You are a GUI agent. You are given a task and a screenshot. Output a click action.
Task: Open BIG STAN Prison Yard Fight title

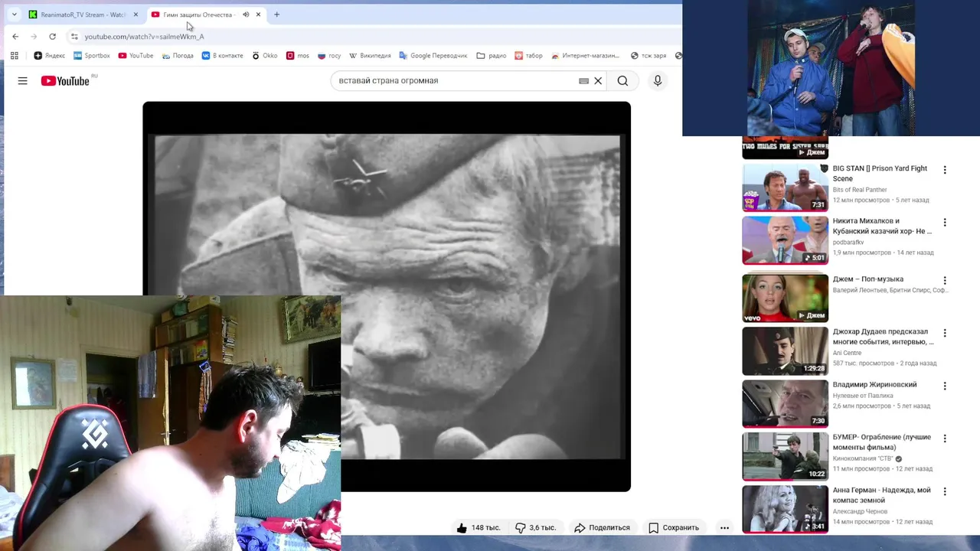[x=880, y=173]
